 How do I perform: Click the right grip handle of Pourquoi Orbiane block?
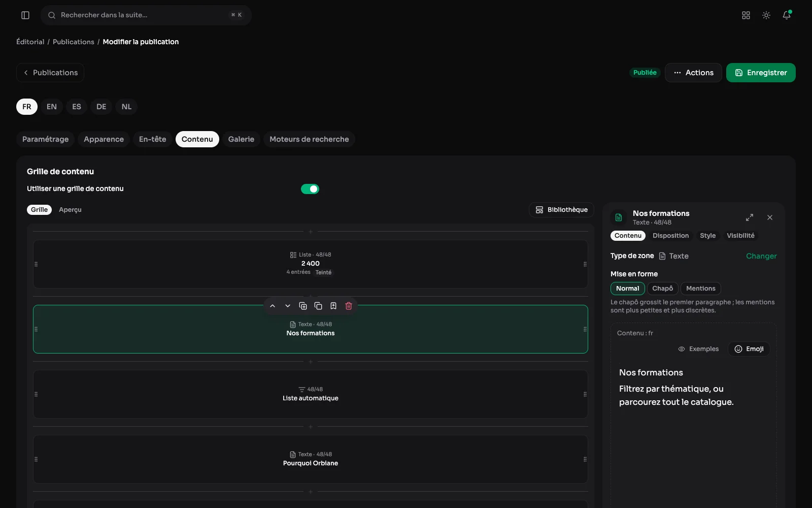tap(585, 459)
